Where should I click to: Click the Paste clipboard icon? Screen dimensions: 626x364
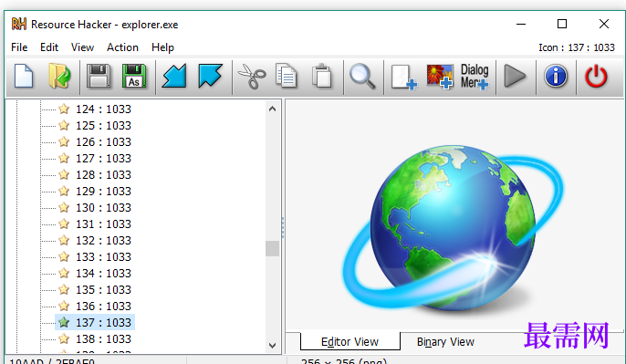pyautogui.click(x=322, y=76)
